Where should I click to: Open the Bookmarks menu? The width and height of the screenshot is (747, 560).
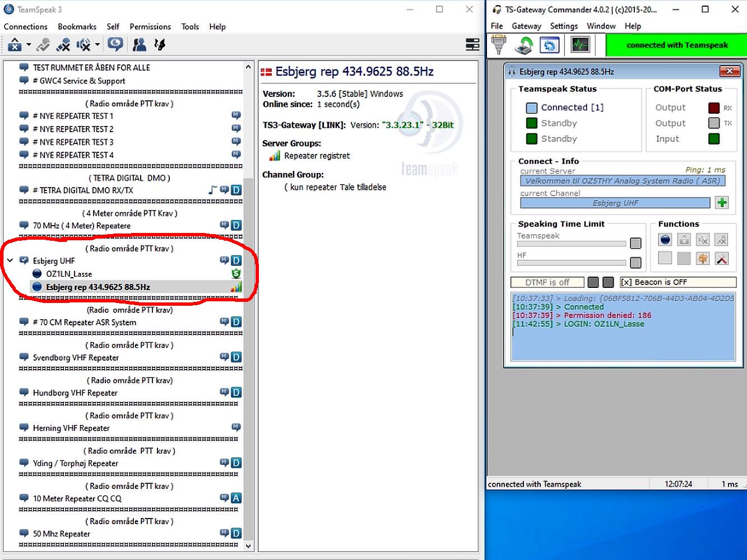(x=77, y=26)
